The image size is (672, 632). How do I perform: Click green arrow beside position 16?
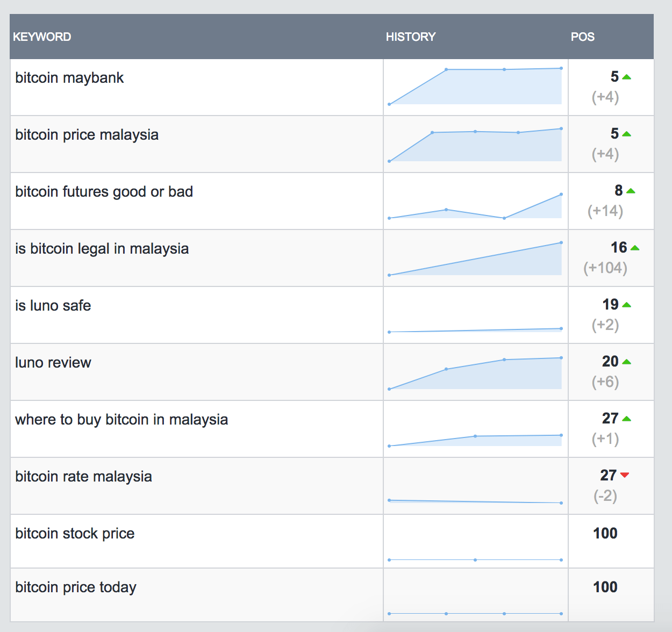pyautogui.click(x=635, y=248)
